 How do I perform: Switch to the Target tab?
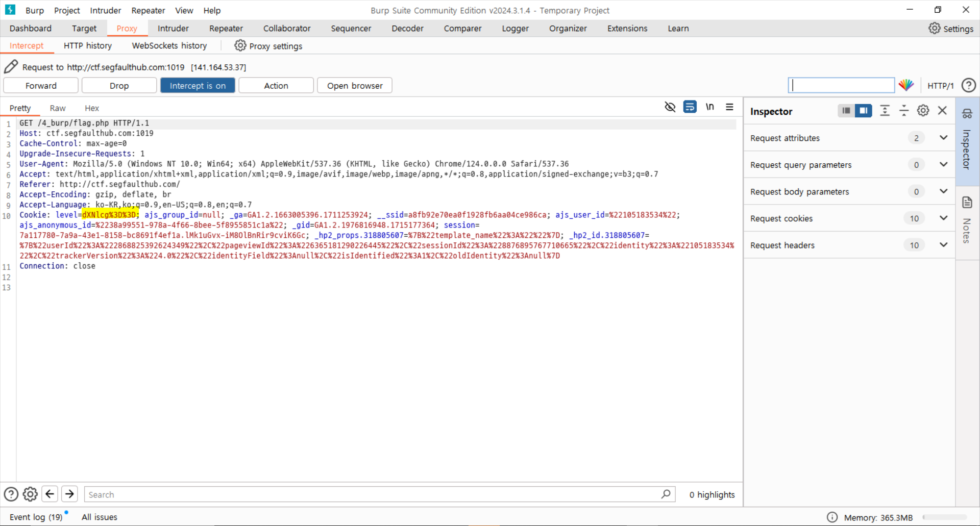(84, 28)
